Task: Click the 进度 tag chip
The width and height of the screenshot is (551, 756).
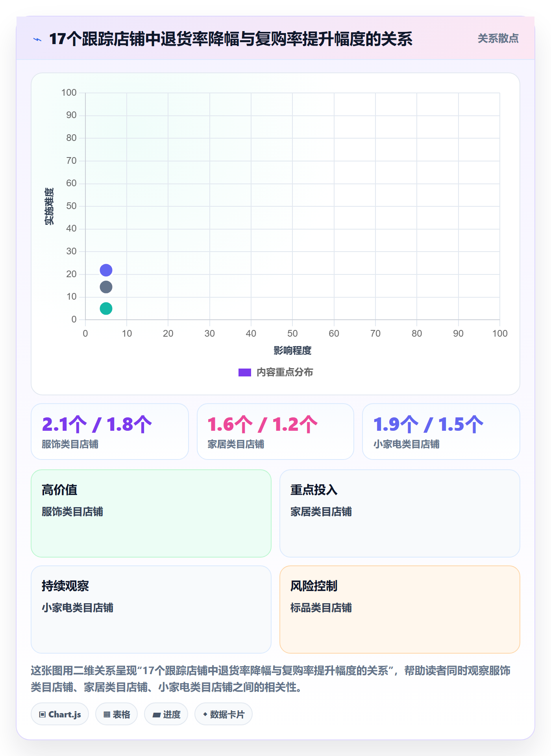Action: [166, 714]
